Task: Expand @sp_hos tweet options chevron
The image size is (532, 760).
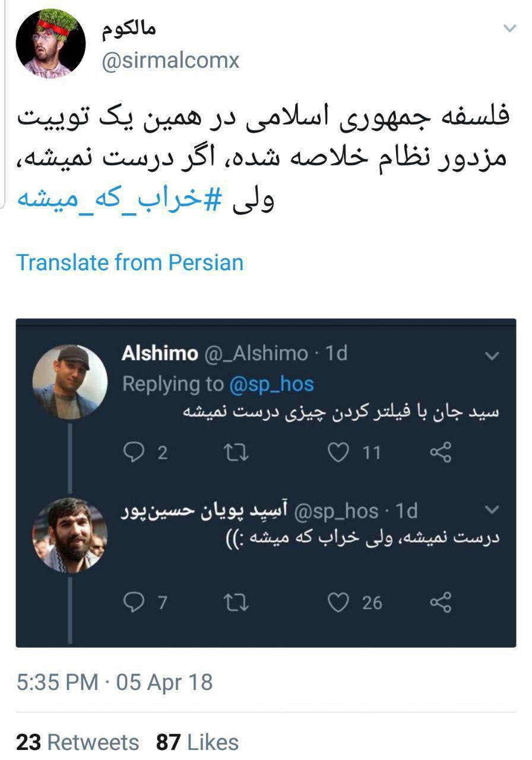Action: click(x=492, y=510)
